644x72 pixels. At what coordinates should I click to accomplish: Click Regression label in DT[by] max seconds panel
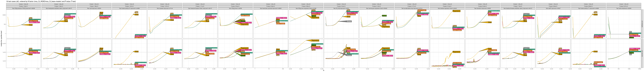tap(315, 40)
